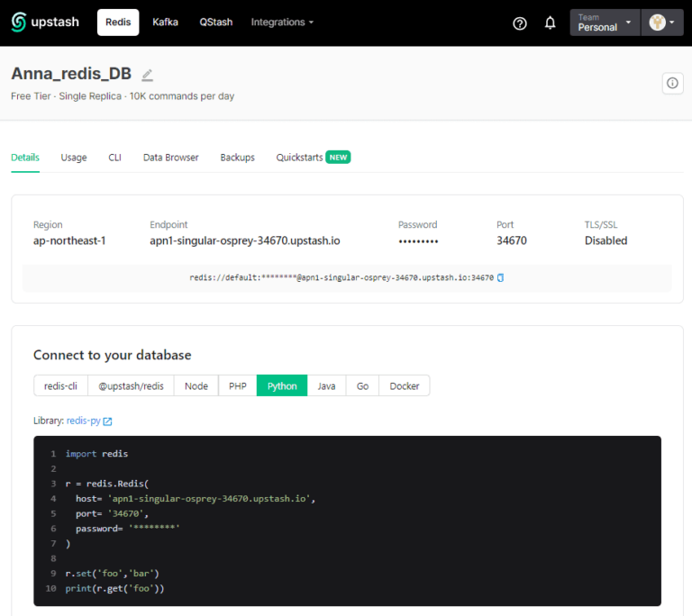
Task: Select the Details tab
Action: (x=25, y=158)
